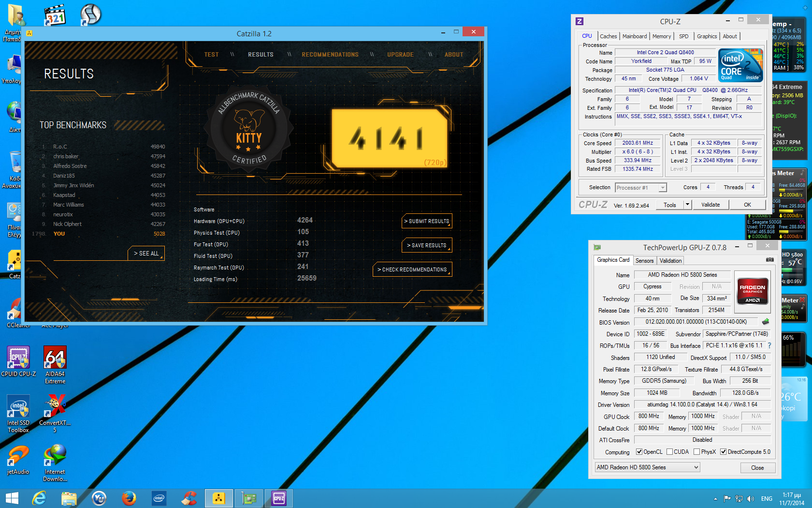
Task: Click the Driver Version field in GPU-Z
Action: [x=702, y=404]
